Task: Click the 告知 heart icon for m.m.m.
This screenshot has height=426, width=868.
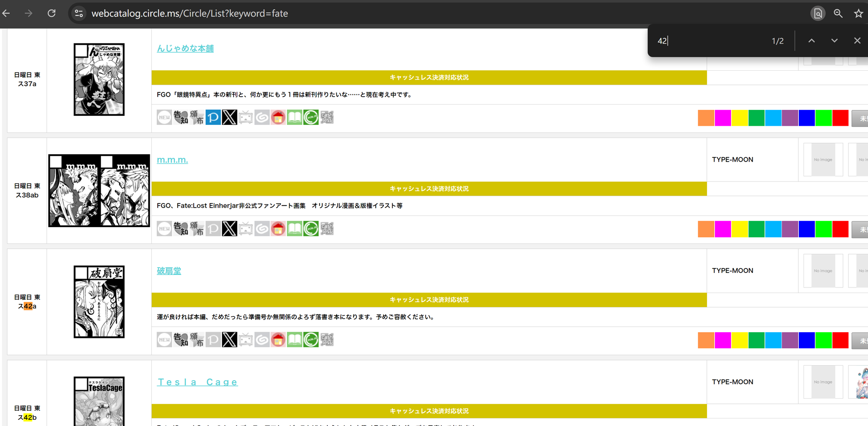Action: [180, 229]
